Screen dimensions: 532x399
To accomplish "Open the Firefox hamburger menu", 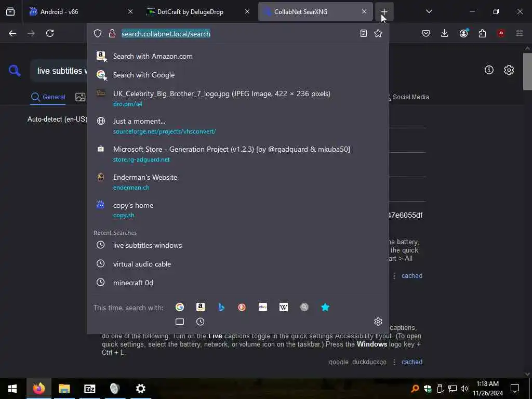I will pyautogui.click(x=520, y=33).
